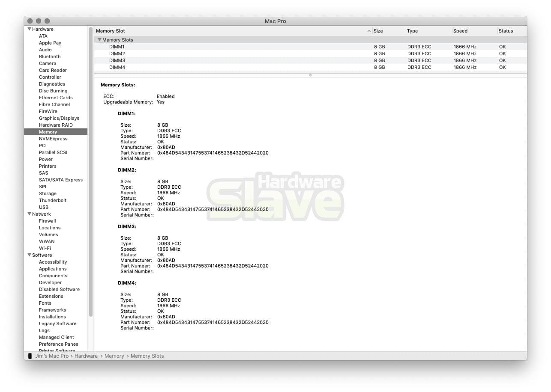Open the FireWire entry
The height and width of the screenshot is (392, 551).
point(48,111)
